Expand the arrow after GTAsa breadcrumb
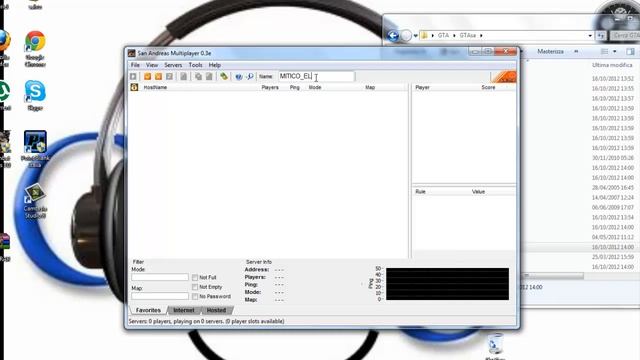The image size is (640, 360). pos(481,36)
